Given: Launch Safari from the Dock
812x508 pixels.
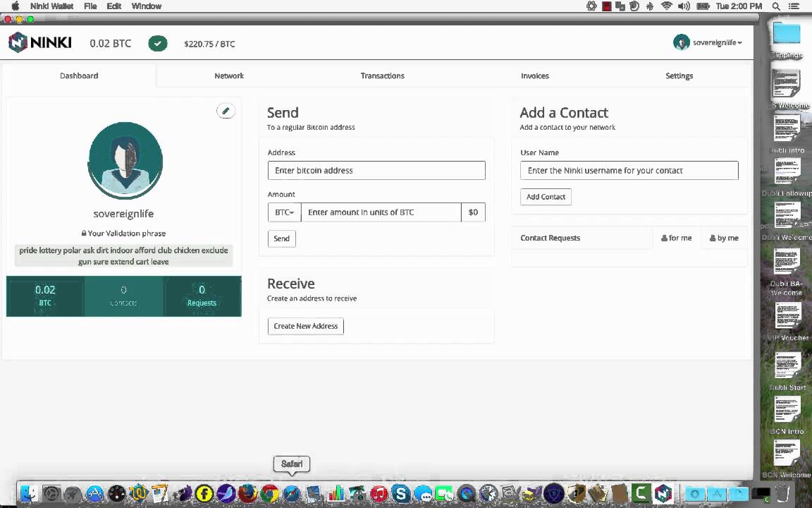Looking at the screenshot, I should point(292,493).
